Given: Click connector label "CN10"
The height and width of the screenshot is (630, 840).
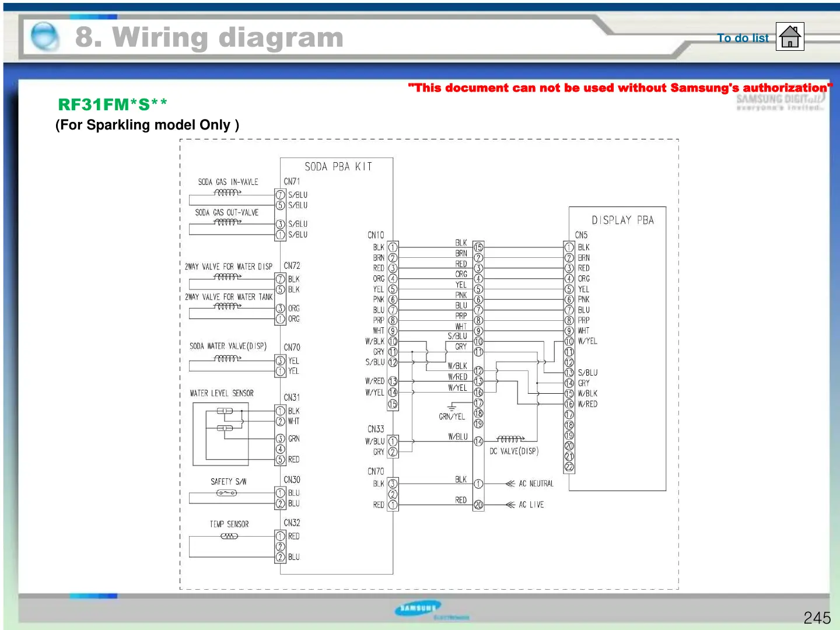Looking at the screenshot, I should click(376, 235).
